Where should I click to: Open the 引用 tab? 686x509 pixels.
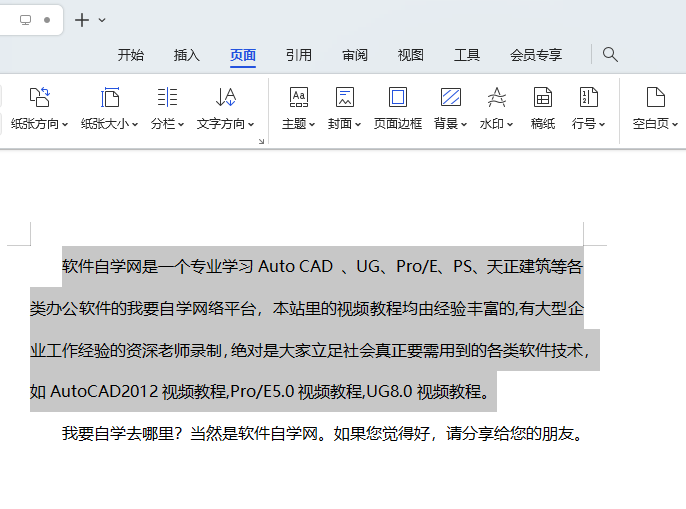coord(299,55)
